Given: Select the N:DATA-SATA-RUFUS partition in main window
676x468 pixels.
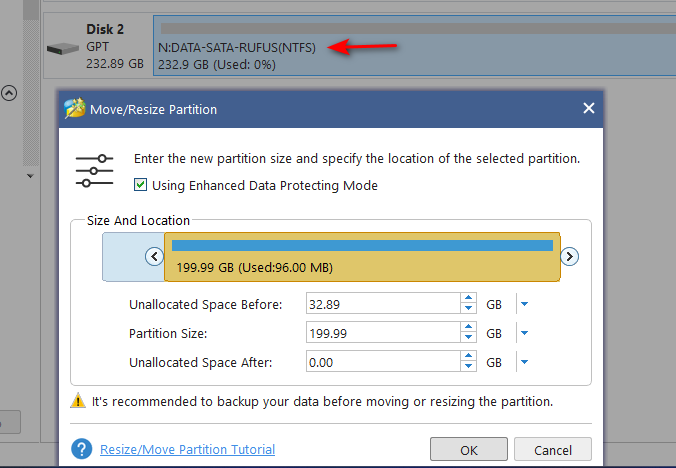Looking at the screenshot, I should (415, 46).
